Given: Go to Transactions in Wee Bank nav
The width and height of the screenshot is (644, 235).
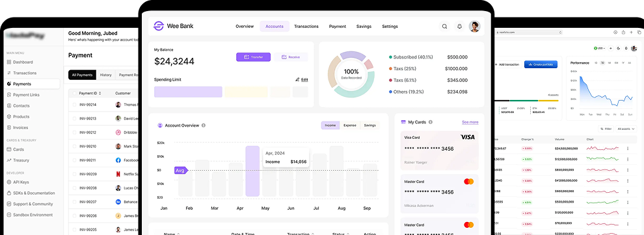Looking at the screenshot, I should point(306,26).
